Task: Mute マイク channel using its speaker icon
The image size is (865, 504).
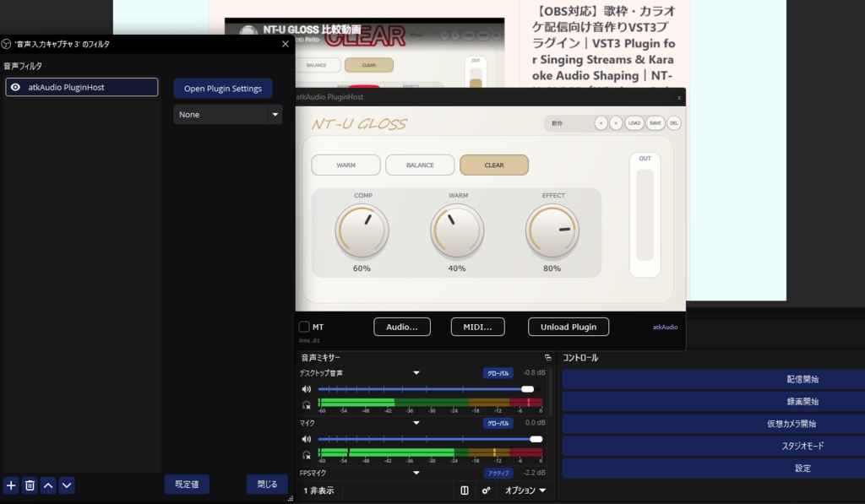Action: [x=306, y=439]
